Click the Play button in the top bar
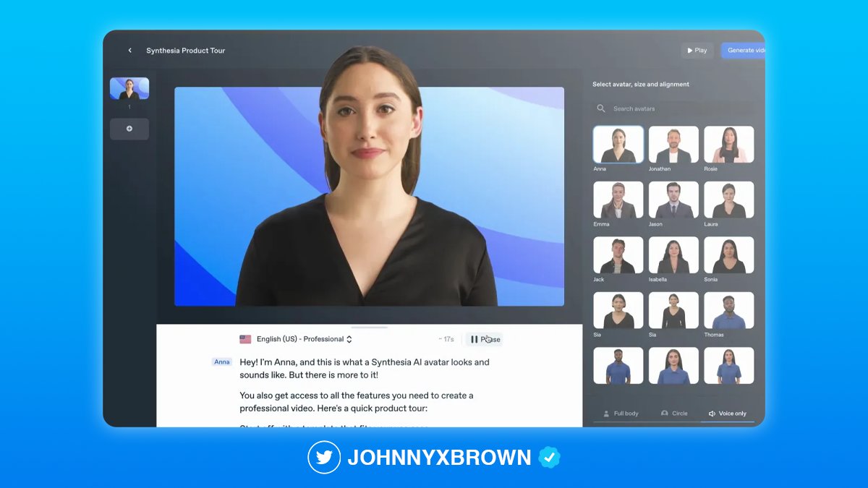868x488 pixels. [697, 51]
